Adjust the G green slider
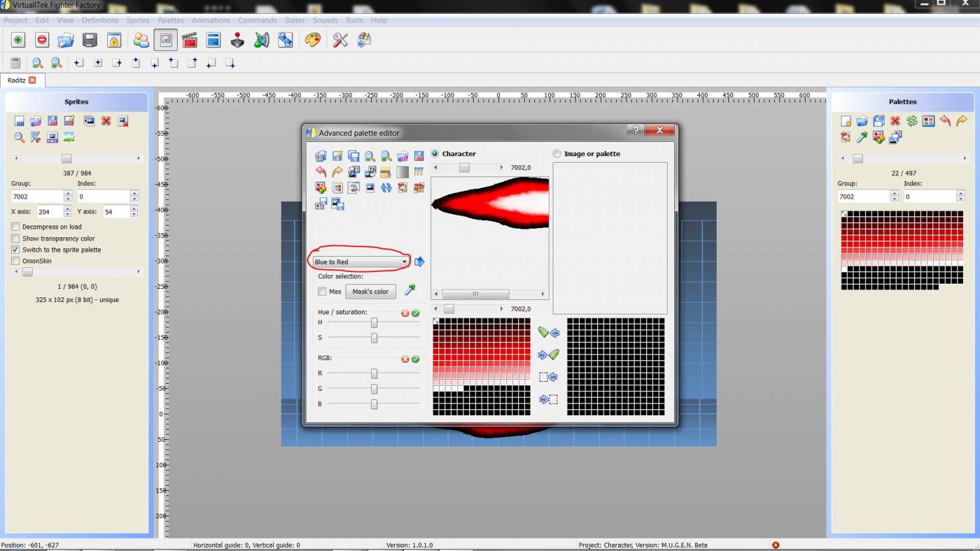The width and height of the screenshot is (980, 551). point(374,389)
